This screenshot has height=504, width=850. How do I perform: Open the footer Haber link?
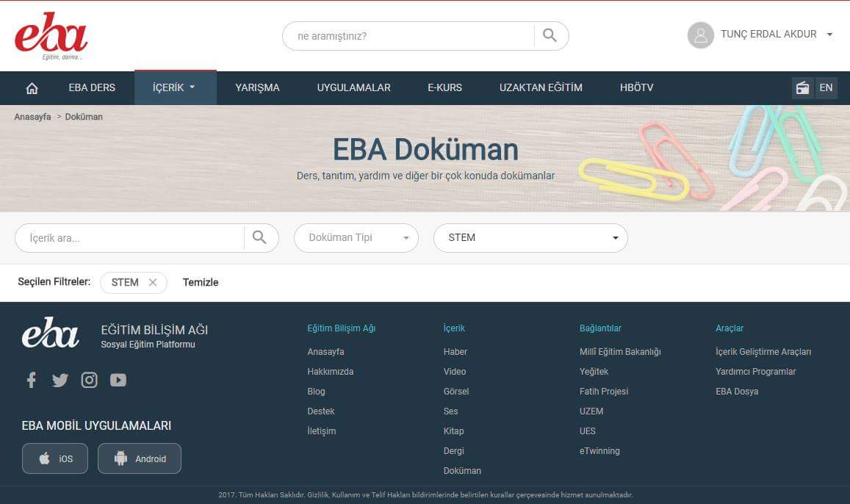point(455,352)
